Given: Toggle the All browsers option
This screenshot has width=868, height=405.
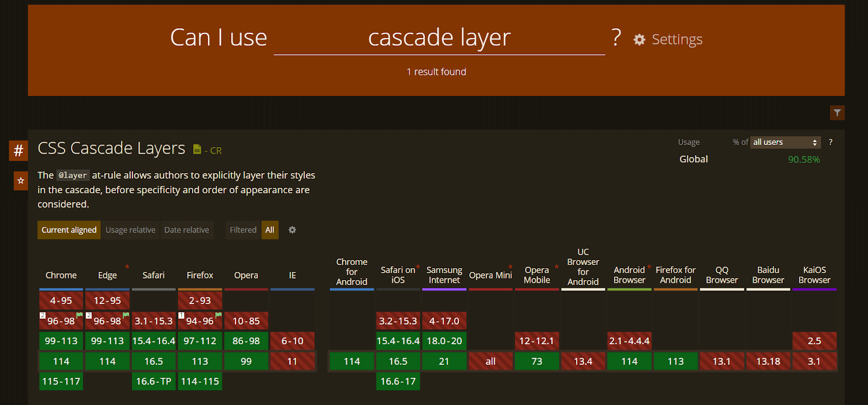Looking at the screenshot, I should click(270, 230).
